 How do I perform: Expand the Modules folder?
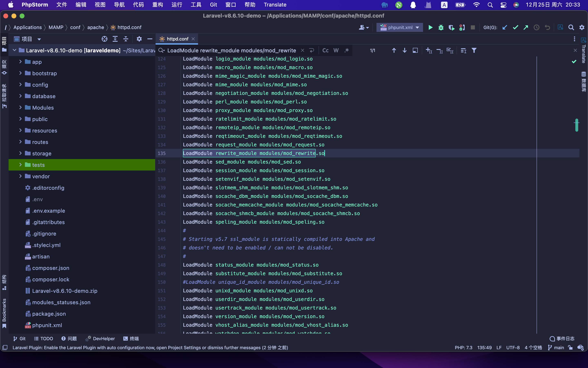(20, 108)
